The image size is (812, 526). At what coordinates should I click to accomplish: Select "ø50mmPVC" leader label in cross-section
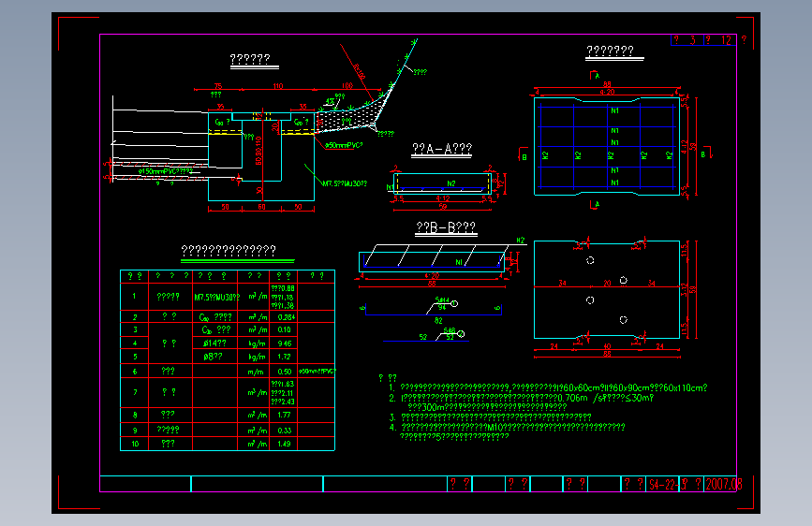342,145
